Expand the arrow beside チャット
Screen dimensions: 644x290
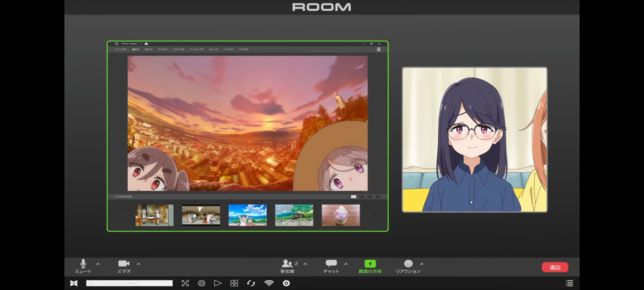(x=346, y=264)
